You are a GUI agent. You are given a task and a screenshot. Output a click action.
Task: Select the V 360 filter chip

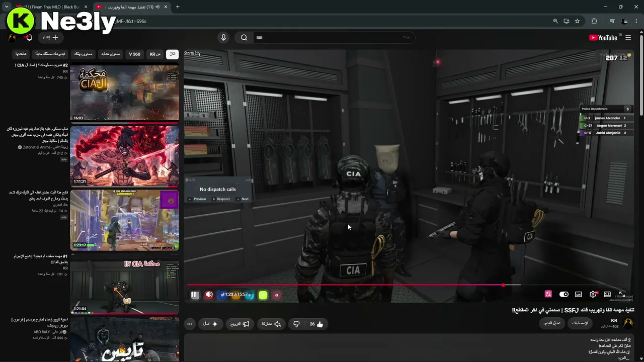(x=135, y=54)
